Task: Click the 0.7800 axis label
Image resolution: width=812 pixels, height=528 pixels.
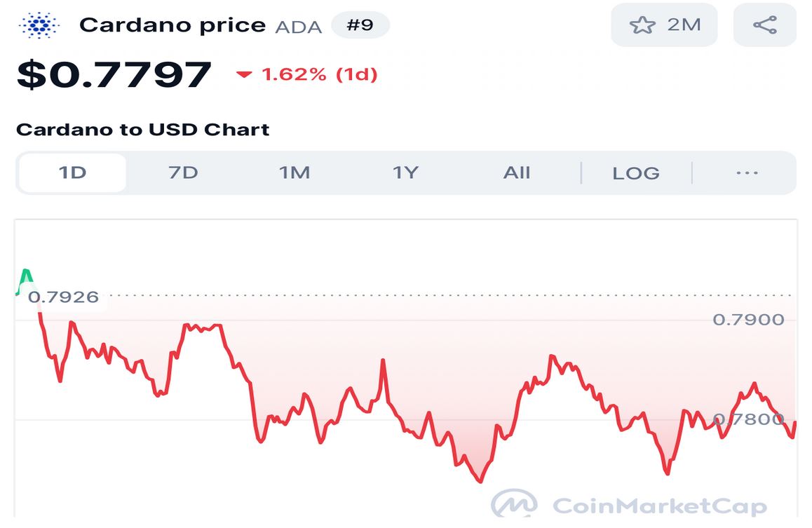Action: coord(748,419)
